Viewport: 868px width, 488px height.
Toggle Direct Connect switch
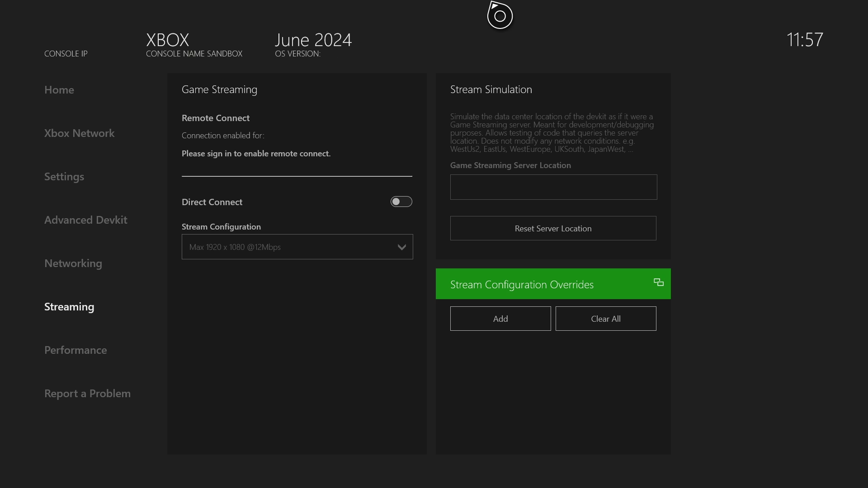click(x=401, y=202)
